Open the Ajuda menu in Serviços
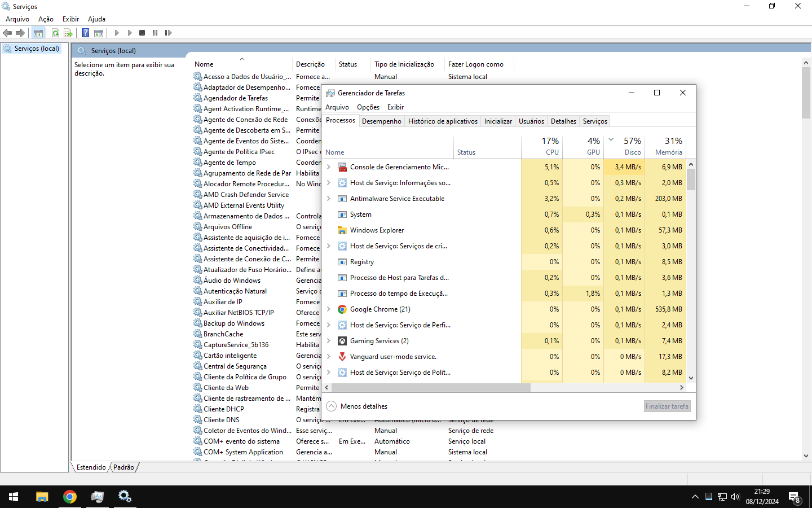812x508 pixels. [96, 19]
